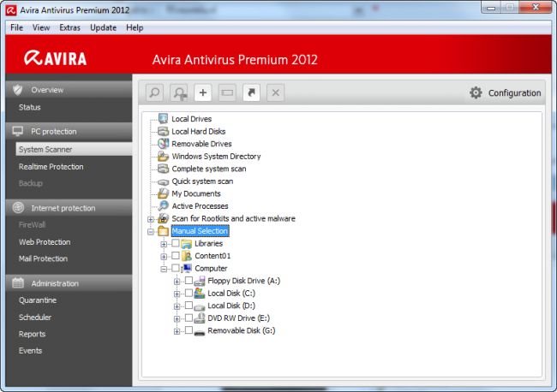557x392 pixels.
Task: Open the Help menu
Action: 135,27
